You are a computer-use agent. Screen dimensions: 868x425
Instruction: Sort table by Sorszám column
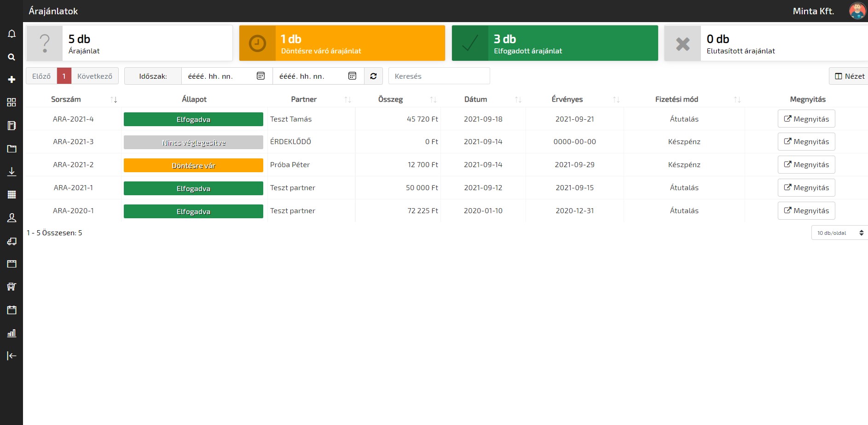114,99
